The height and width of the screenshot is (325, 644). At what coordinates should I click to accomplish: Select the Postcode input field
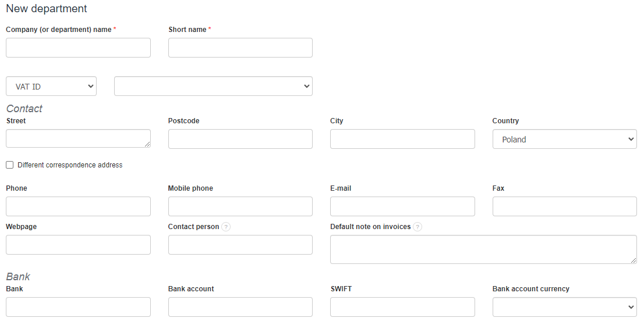pyautogui.click(x=240, y=139)
